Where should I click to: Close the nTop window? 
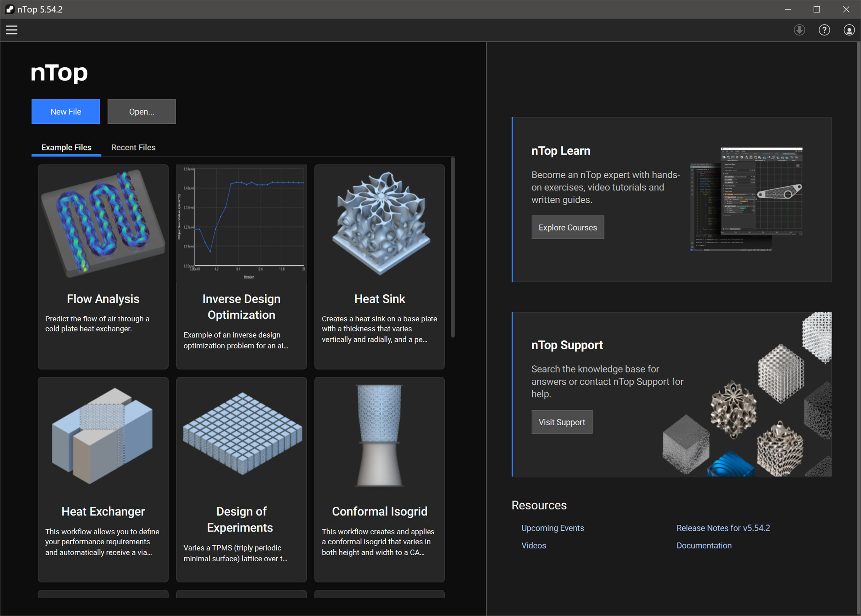point(846,9)
